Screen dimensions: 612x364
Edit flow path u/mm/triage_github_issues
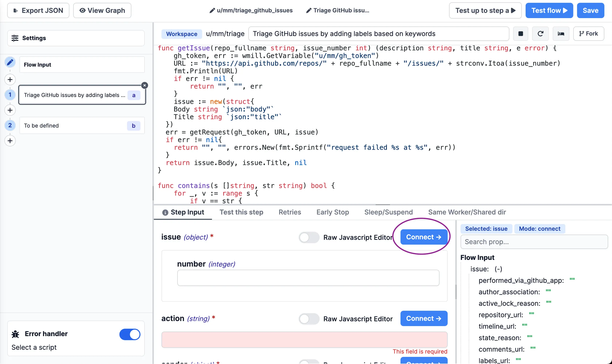[251, 11]
